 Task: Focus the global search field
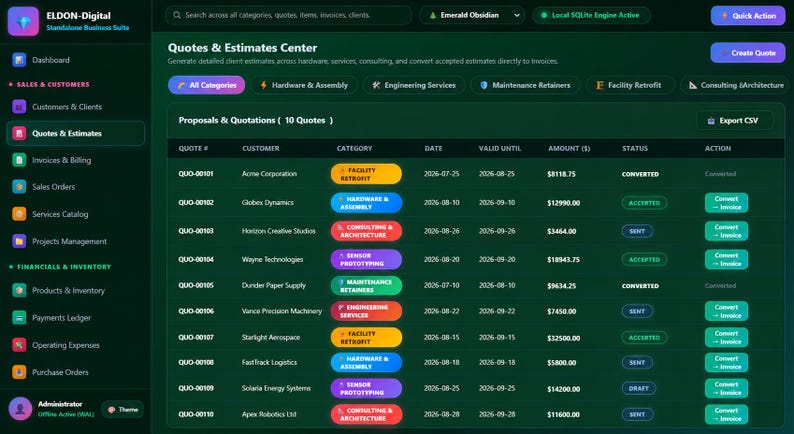(x=289, y=15)
